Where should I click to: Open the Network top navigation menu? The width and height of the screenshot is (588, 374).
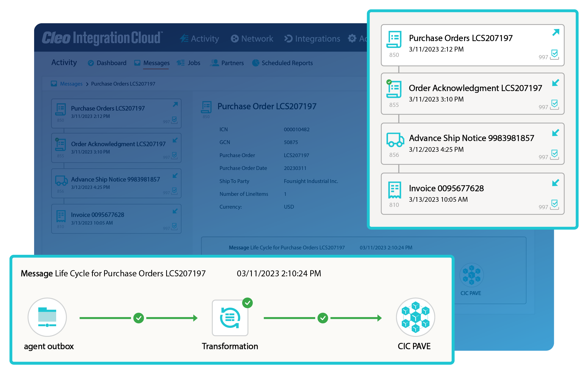point(252,38)
